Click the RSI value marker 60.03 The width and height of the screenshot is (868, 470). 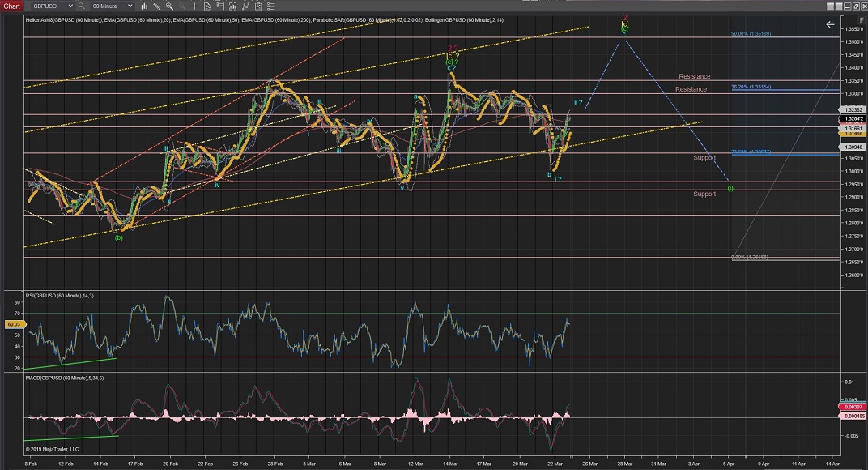point(14,324)
